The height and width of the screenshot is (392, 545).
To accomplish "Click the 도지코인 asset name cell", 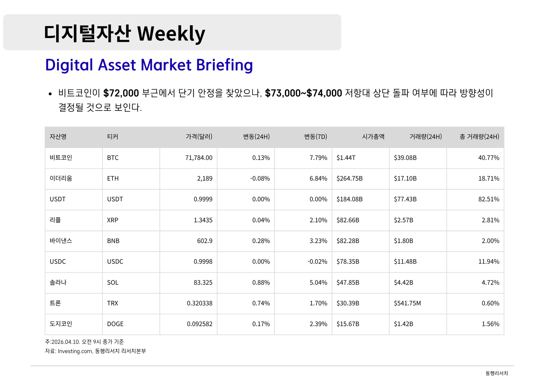I will point(61,324).
